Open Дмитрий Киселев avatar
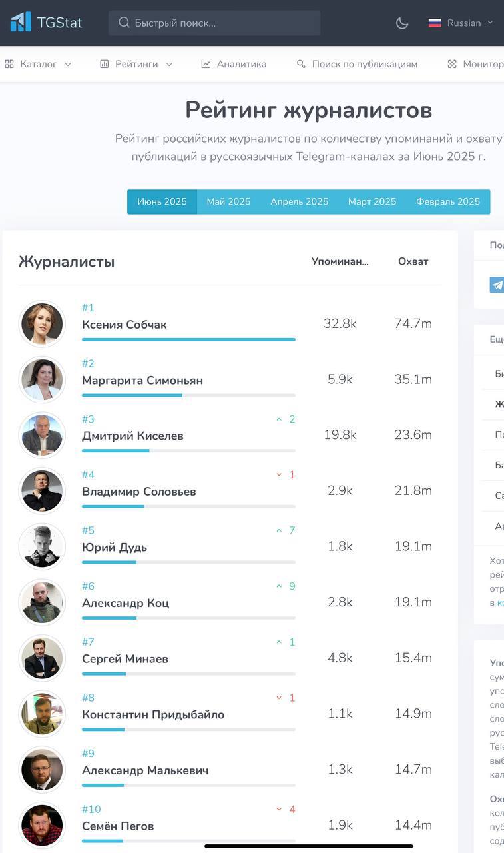 click(42, 435)
